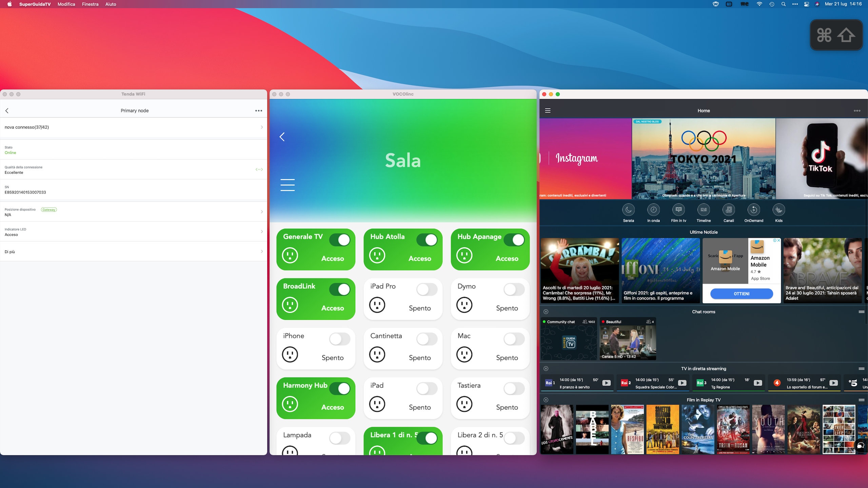Play Rete 4 live stream
This screenshot has height=488, width=868.
pyautogui.click(x=833, y=383)
